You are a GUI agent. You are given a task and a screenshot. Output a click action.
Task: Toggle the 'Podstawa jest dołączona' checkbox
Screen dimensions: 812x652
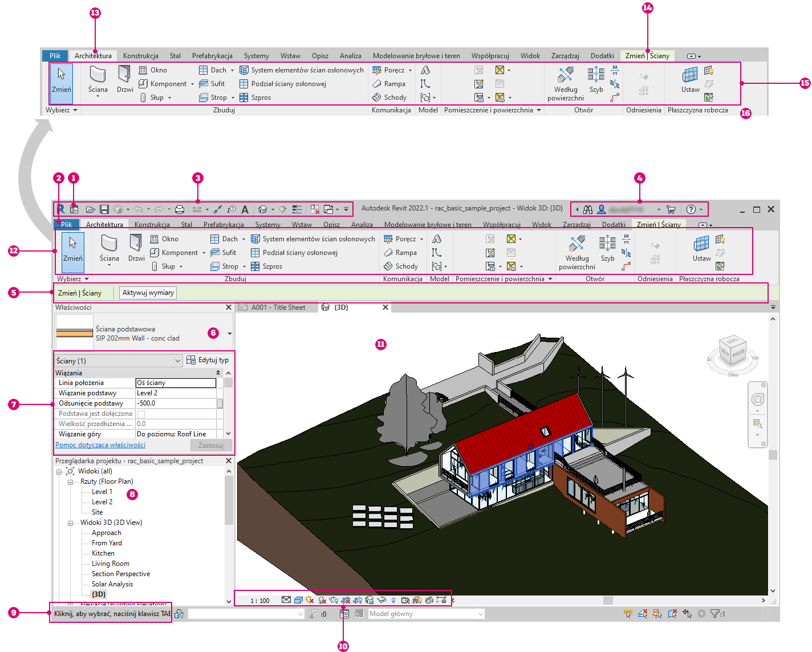(141, 414)
